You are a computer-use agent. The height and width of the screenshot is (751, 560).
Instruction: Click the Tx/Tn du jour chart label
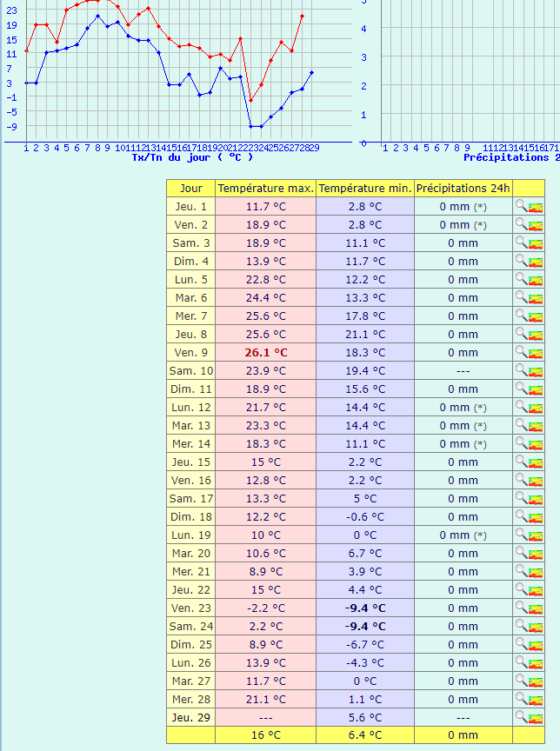pyautogui.click(x=192, y=157)
